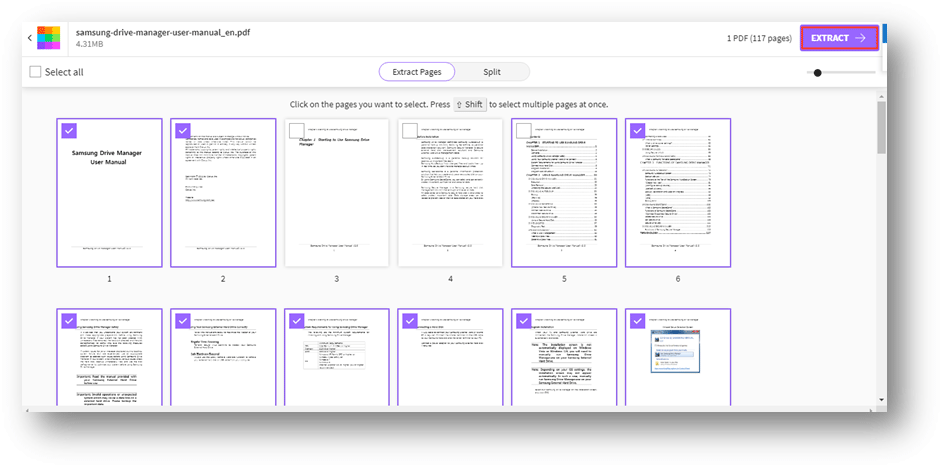942x467 pixels.
Task: Uncheck the checkbox on page 6
Action: click(x=637, y=130)
